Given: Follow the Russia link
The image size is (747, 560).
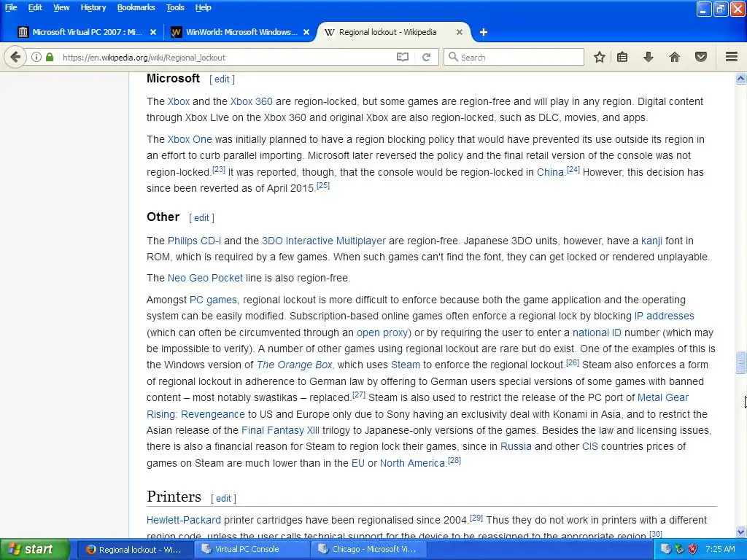Looking at the screenshot, I should [x=516, y=447].
